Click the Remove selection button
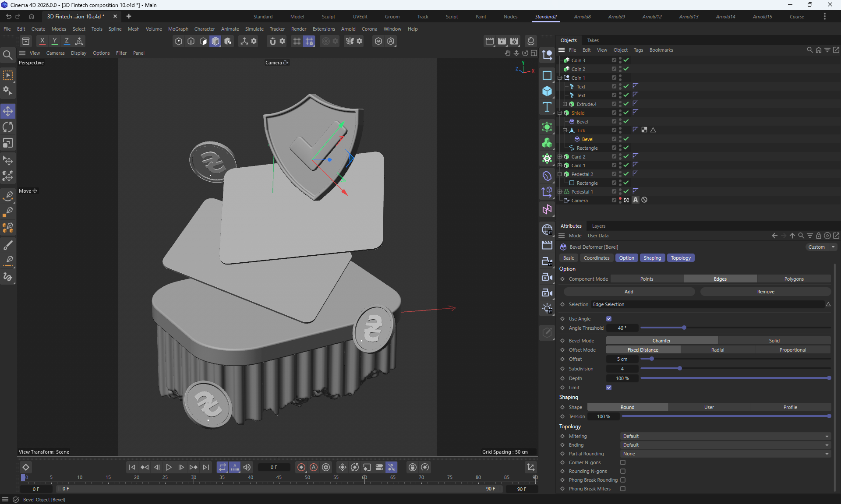The image size is (841, 504). pos(765,292)
